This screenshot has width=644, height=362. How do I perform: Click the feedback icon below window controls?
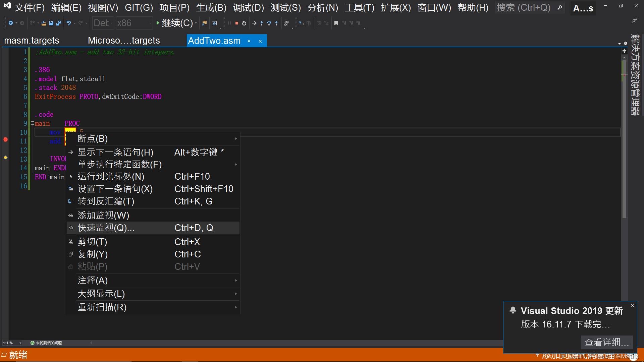click(634, 20)
